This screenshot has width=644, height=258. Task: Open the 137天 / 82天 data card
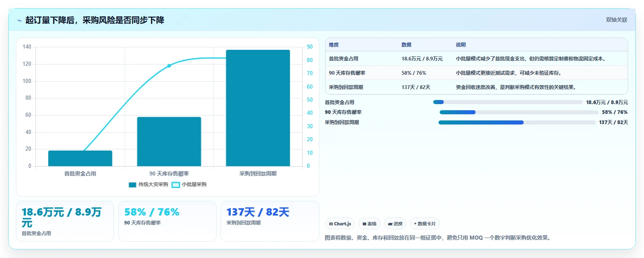coord(270,221)
